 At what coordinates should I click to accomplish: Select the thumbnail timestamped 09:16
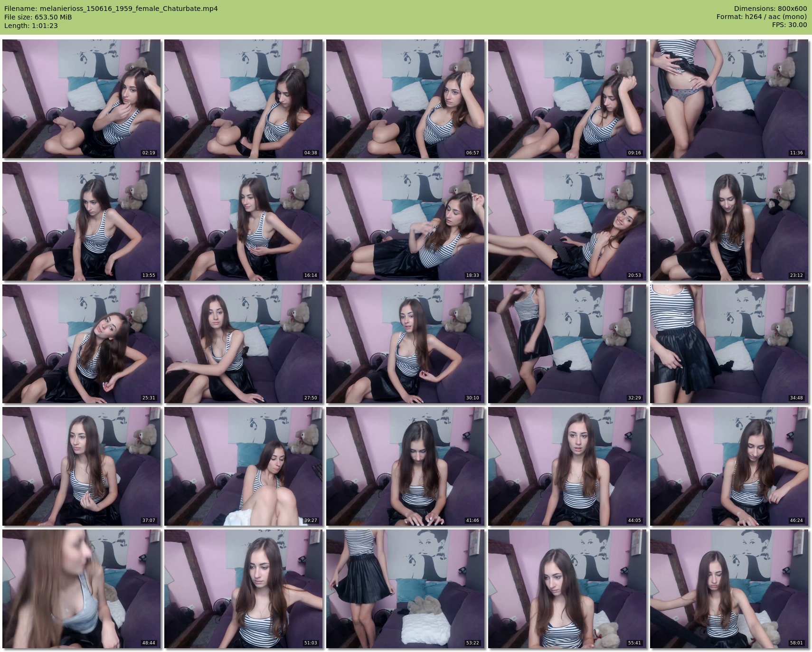[567, 99]
